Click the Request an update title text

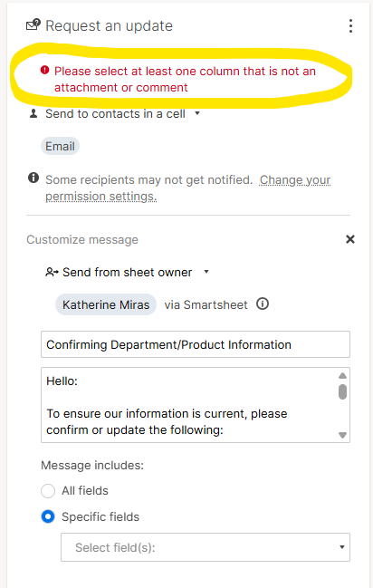tap(109, 26)
